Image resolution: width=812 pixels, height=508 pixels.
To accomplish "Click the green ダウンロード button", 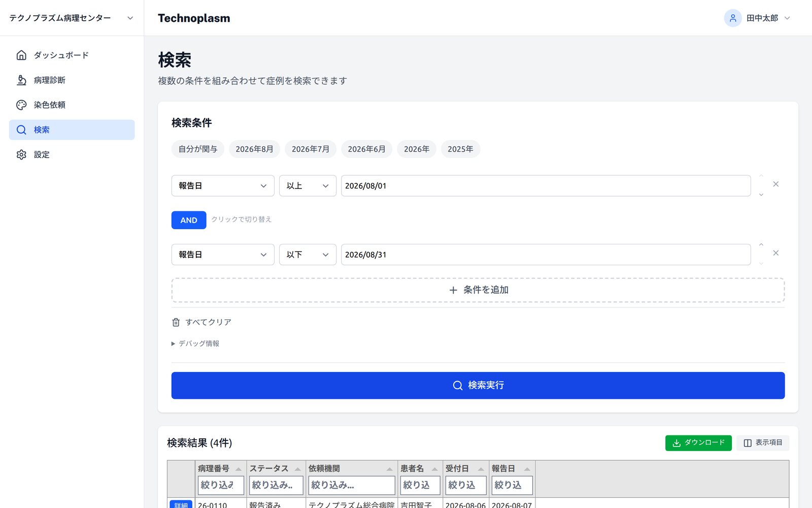I will click(698, 443).
